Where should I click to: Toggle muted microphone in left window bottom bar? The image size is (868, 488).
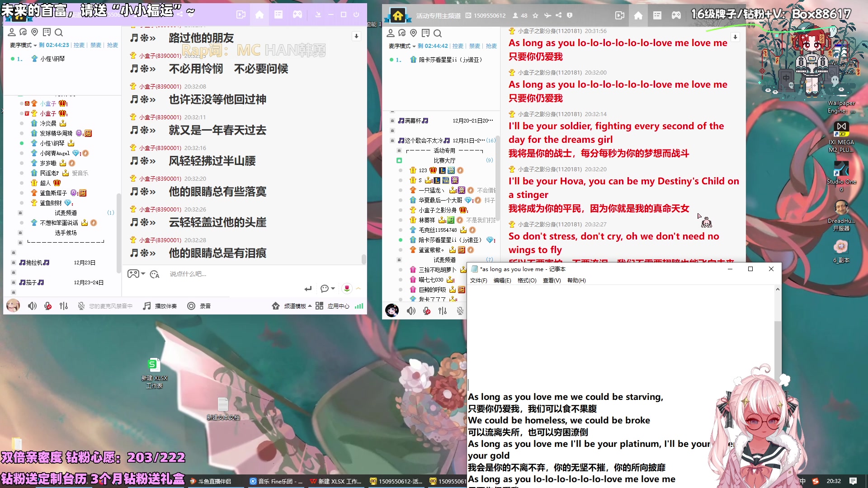pos(48,306)
